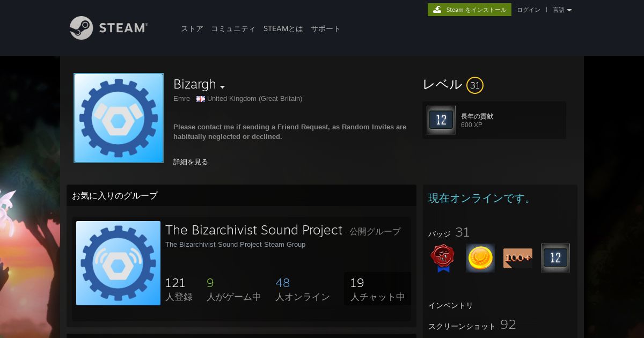Click the United Kingdom flag icon
Screen dimensions: 644x338
[x=201, y=99]
